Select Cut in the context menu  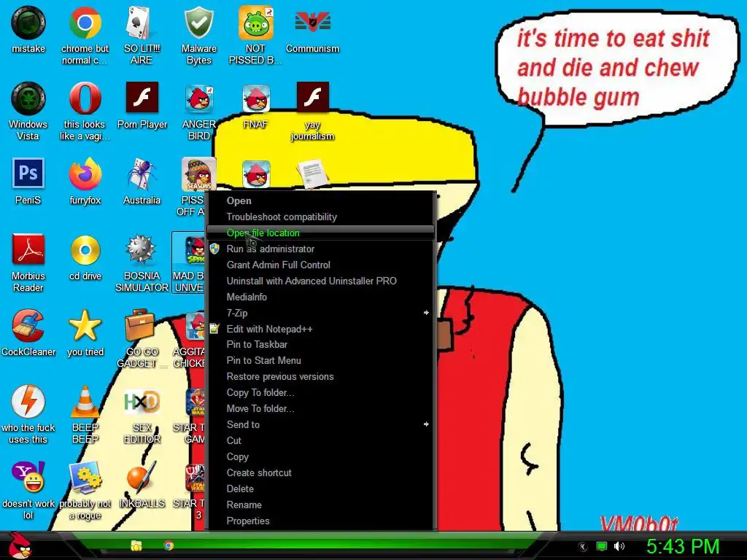321,441
